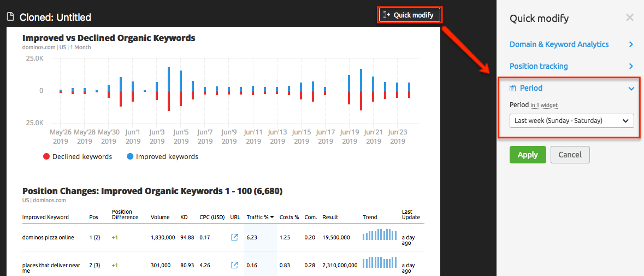Click the Quick modify button
This screenshot has width=644, height=276.
pyautogui.click(x=409, y=15)
